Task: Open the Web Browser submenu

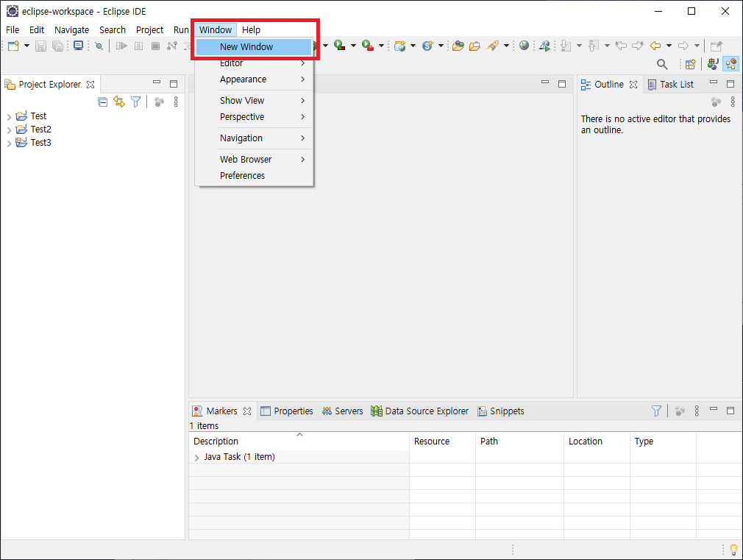Action: pyautogui.click(x=254, y=160)
